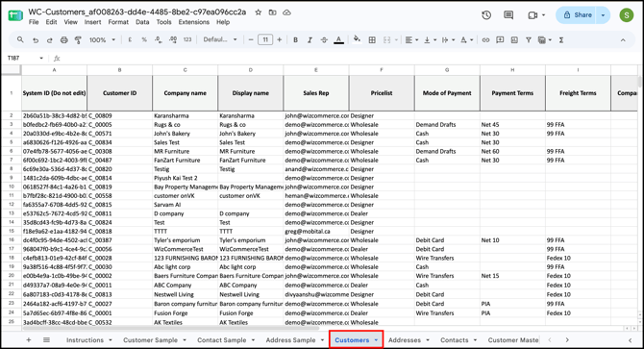Increase decimal places
Screen dimensions: 644x349
coord(173,39)
